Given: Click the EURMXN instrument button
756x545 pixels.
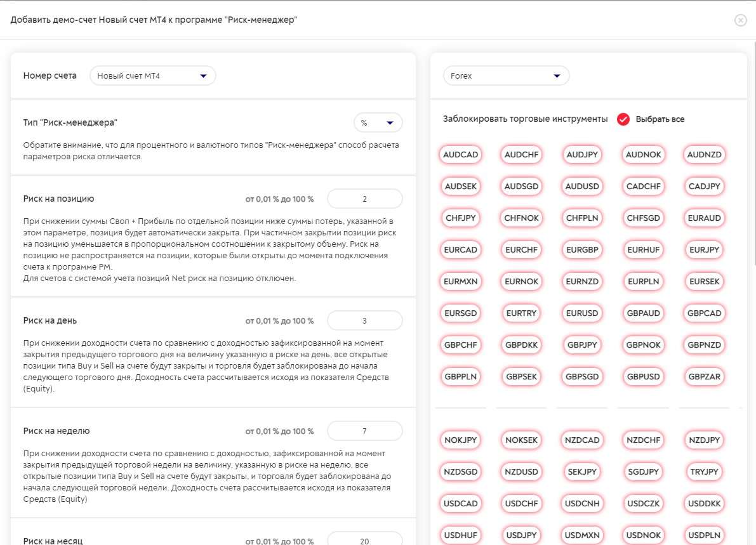Looking at the screenshot, I should (460, 282).
